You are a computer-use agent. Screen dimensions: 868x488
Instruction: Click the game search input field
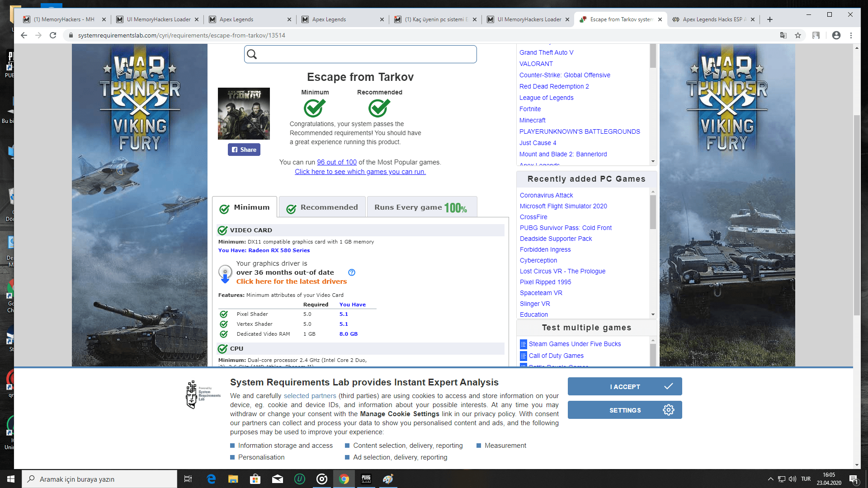pyautogui.click(x=360, y=54)
